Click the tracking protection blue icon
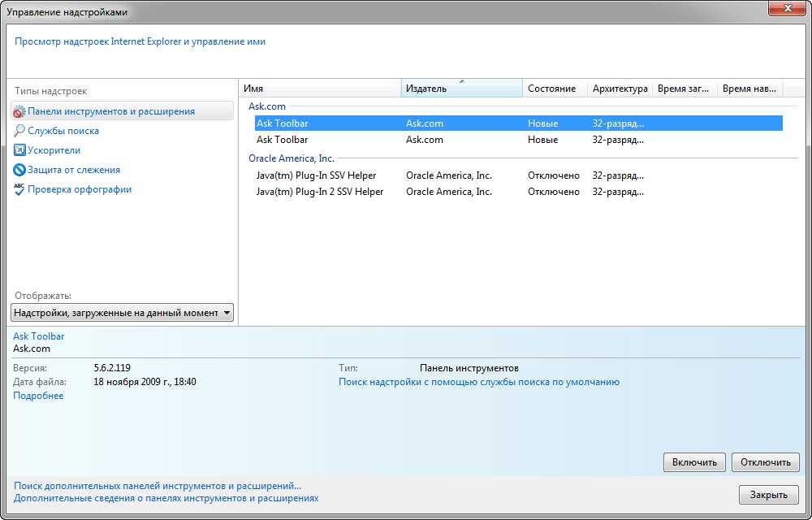 coord(19,170)
